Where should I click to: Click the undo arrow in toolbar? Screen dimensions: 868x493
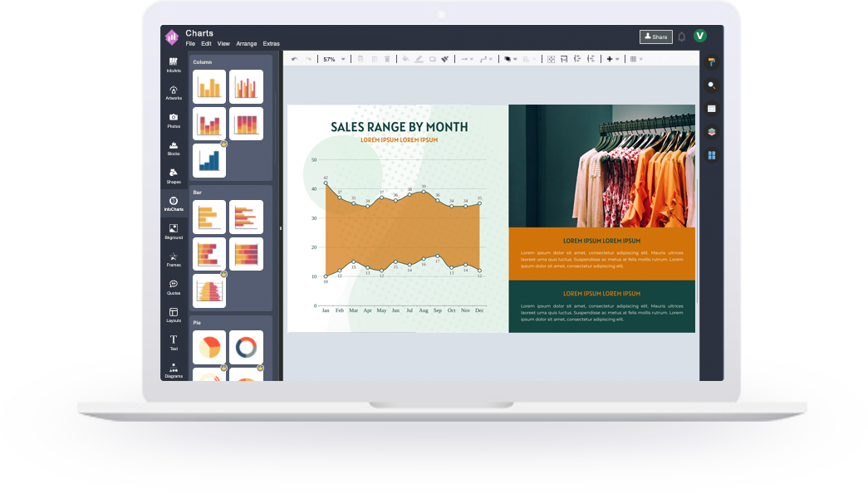295,59
